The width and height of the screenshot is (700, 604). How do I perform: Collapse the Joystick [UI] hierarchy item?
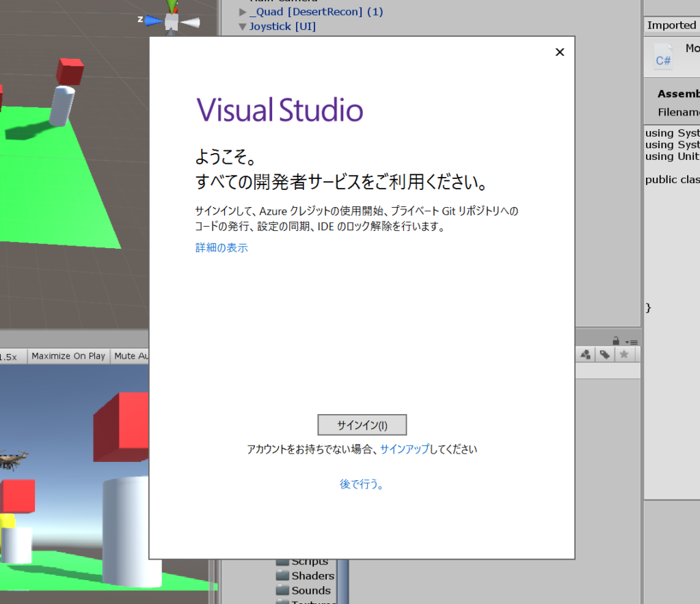(243, 27)
